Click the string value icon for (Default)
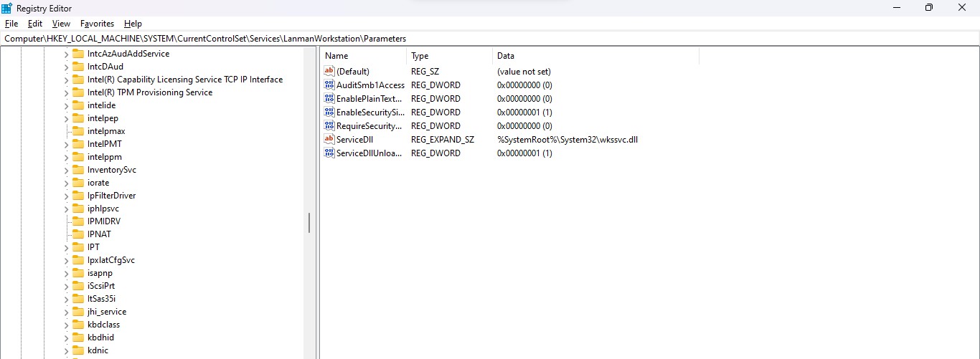The width and height of the screenshot is (980, 359). click(x=329, y=71)
